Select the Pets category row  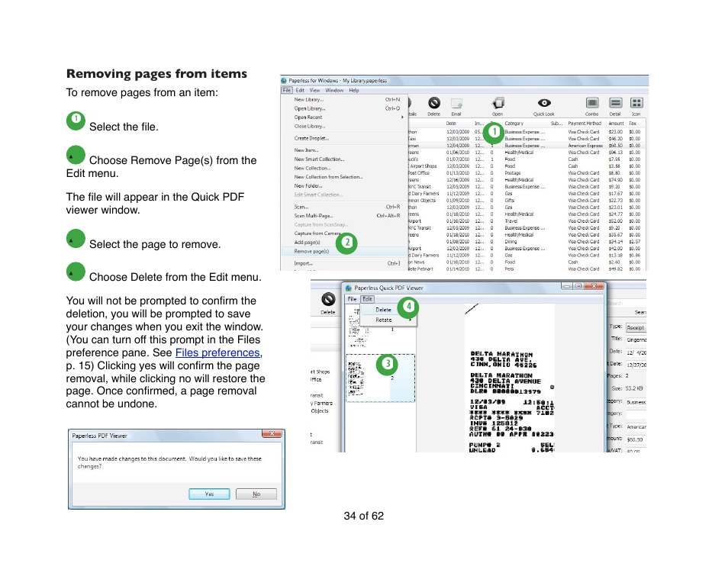click(527, 269)
